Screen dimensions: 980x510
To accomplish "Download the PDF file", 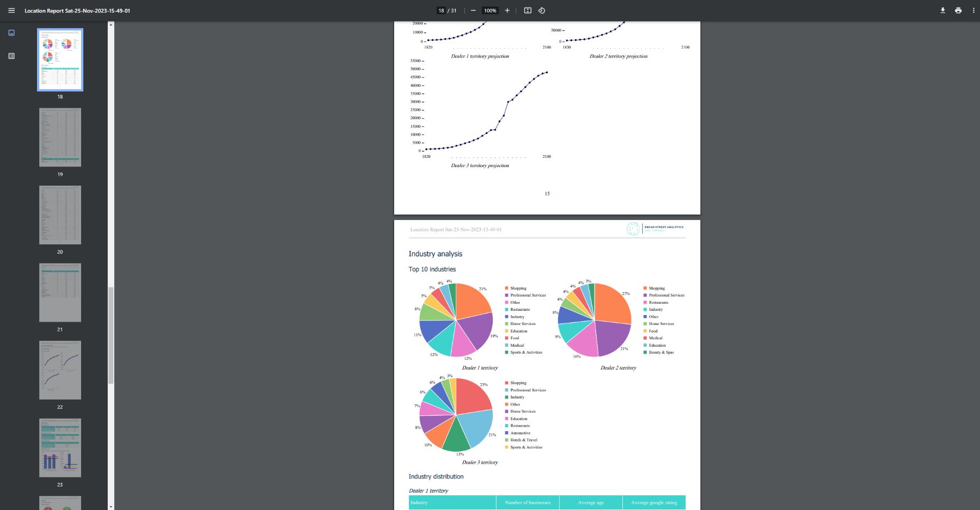I will (x=943, y=10).
